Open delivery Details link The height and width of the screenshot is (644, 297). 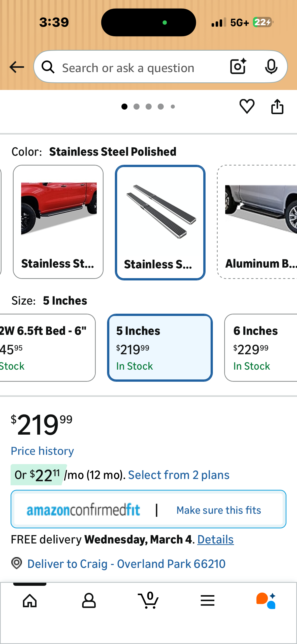click(x=215, y=539)
